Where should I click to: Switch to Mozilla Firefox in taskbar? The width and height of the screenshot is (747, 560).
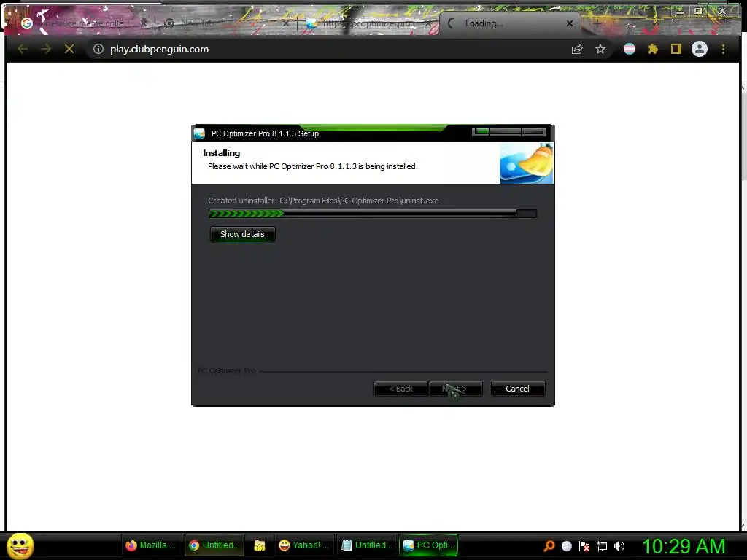coord(151,545)
